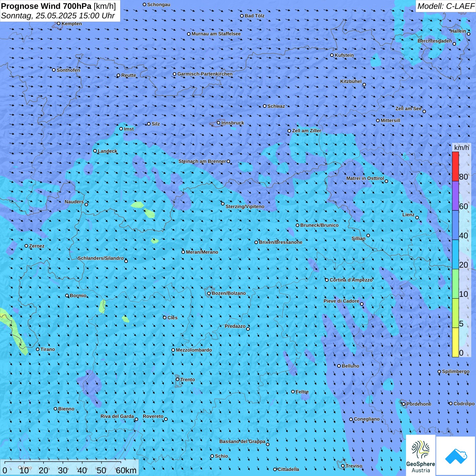Viewport: 476px width, 476px height.
Task: Click the Landeck city label
Action: [107, 151]
